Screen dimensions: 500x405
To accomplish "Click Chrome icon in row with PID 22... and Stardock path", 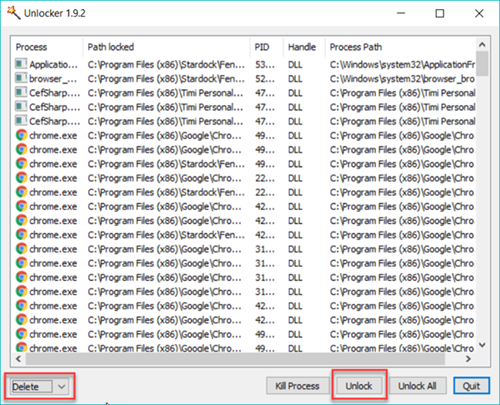I will pyautogui.click(x=21, y=192).
